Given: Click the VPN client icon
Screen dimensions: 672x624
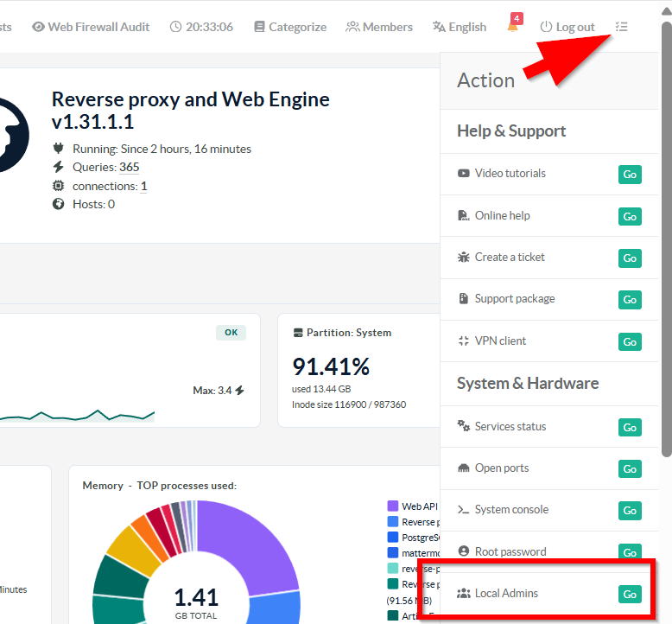Looking at the screenshot, I should [463, 341].
